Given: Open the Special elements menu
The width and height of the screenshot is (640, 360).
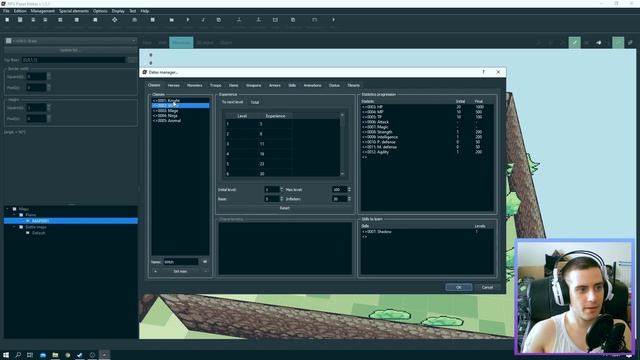Looking at the screenshot, I should 74,11.
